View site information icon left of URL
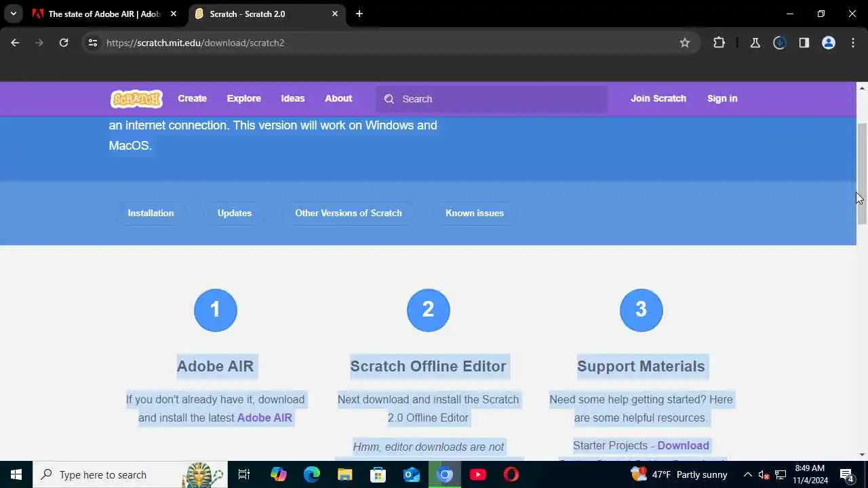 (x=93, y=43)
